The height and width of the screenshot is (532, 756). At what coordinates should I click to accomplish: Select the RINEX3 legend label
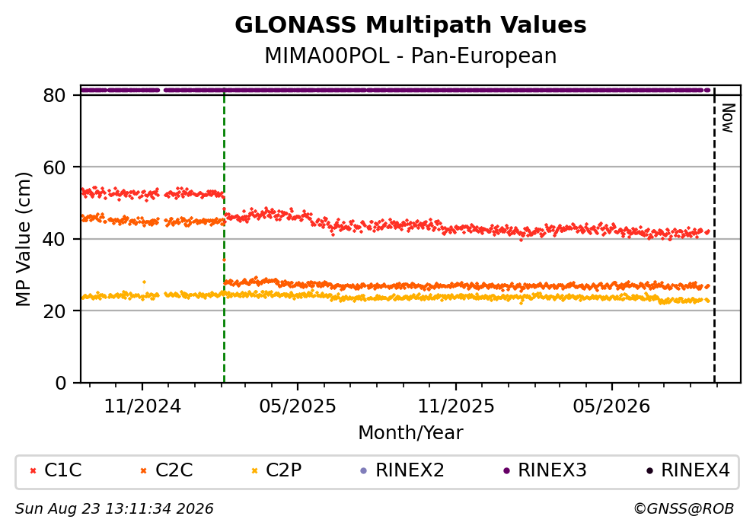[552, 470]
